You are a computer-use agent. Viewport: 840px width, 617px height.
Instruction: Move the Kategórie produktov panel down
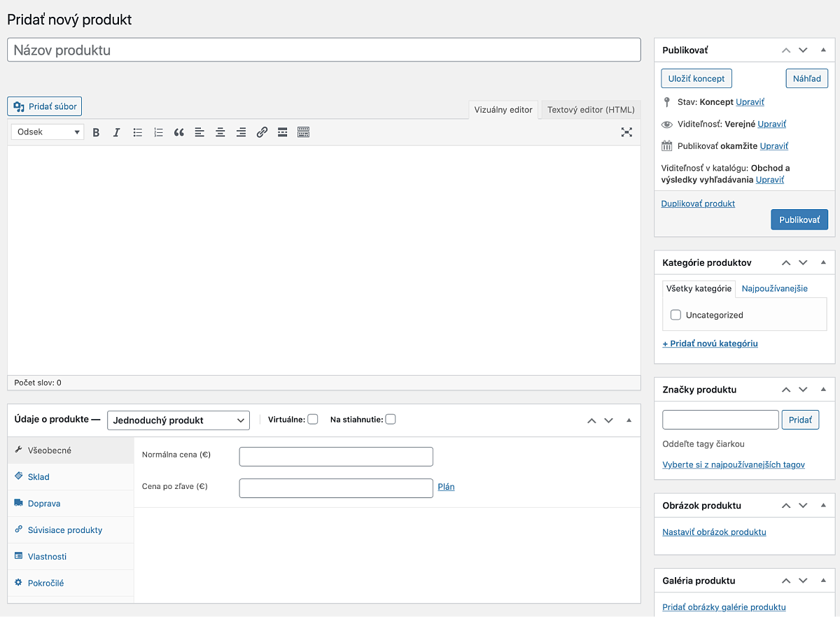pyautogui.click(x=803, y=263)
